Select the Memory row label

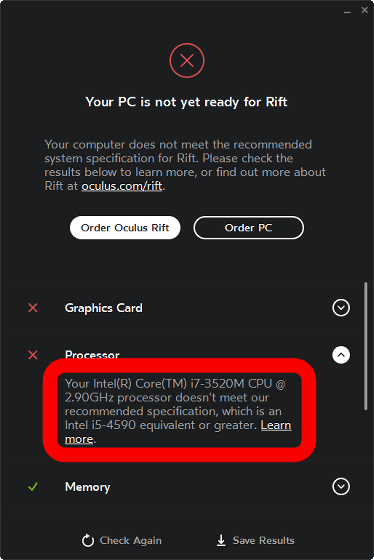coord(88,487)
